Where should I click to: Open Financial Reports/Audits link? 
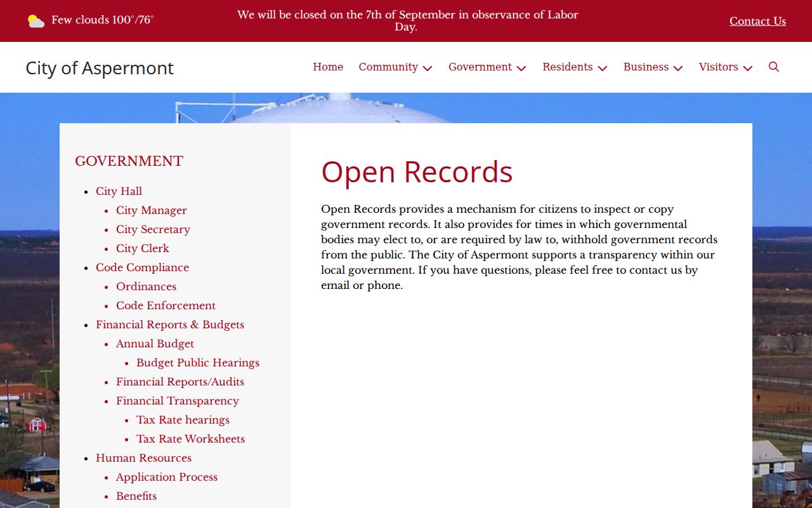point(180,382)
